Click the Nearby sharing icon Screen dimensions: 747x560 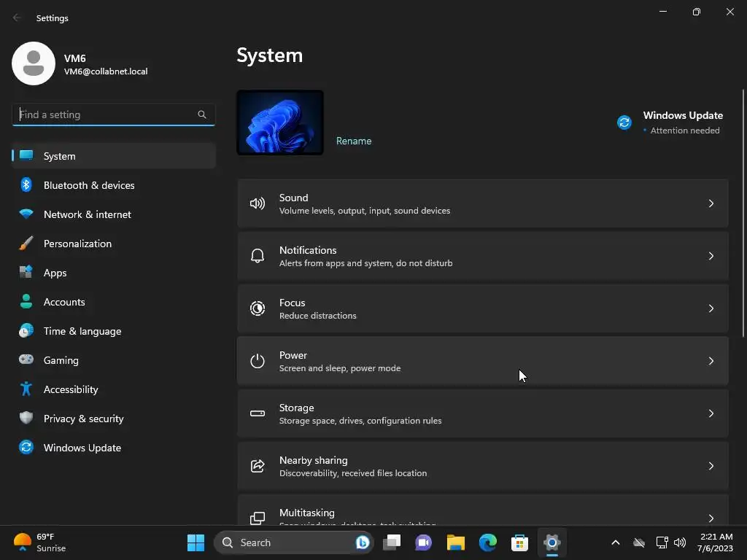pyautogui.click(x=258, y=466)
